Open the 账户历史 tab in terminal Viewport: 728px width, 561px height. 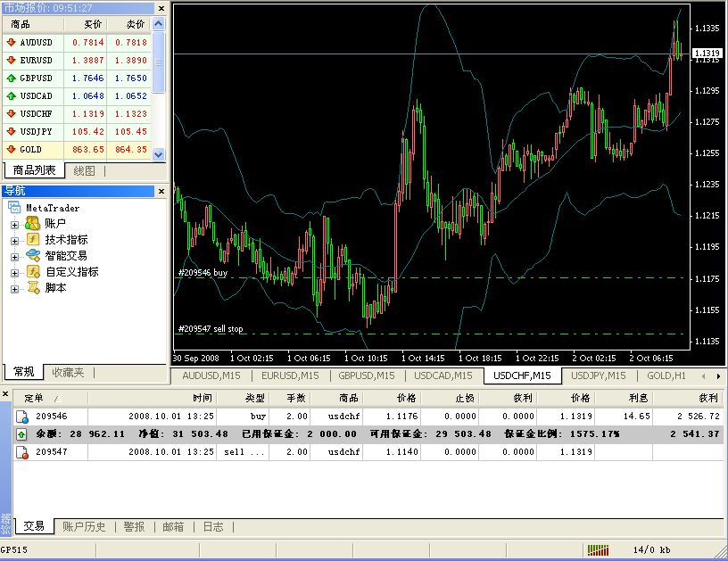pos(84,527)
